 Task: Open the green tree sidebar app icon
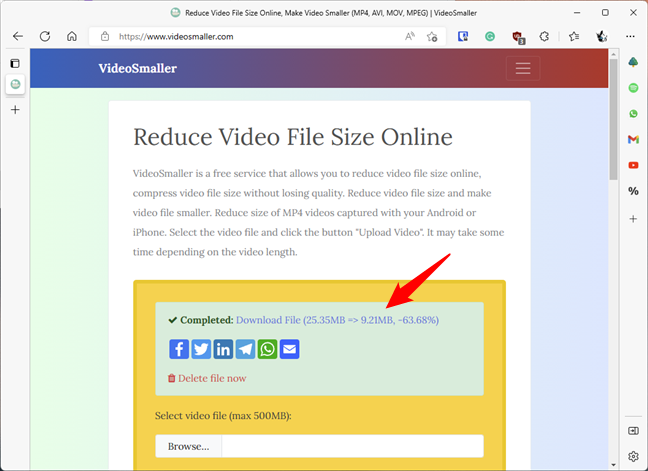[x=633, y=62]
